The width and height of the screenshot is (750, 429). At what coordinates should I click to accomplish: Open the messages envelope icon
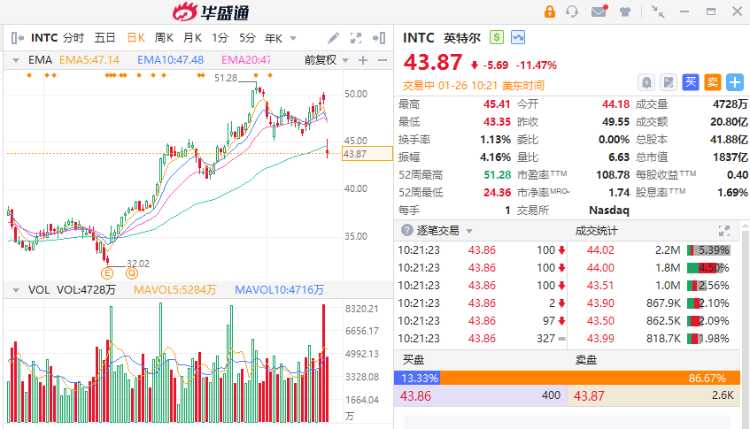(x=599, y=11)
